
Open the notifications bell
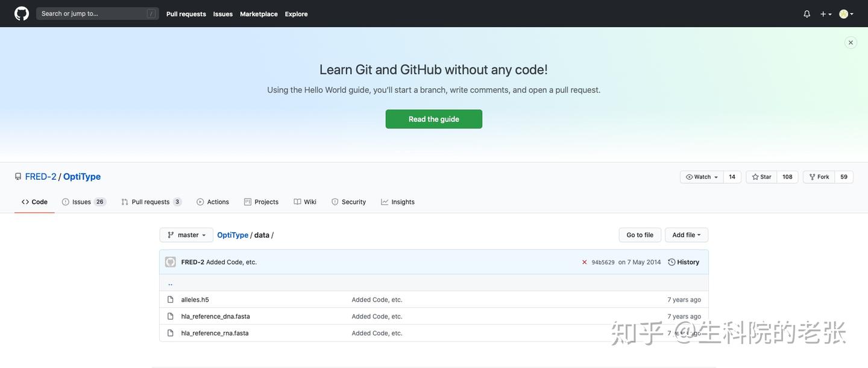click(x=807, y=14)
